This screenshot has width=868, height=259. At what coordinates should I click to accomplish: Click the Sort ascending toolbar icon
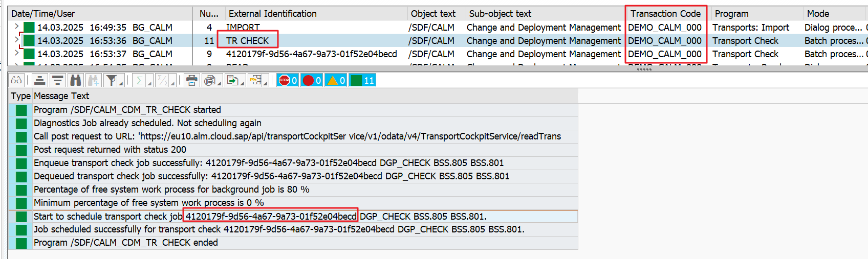(40, 80)
